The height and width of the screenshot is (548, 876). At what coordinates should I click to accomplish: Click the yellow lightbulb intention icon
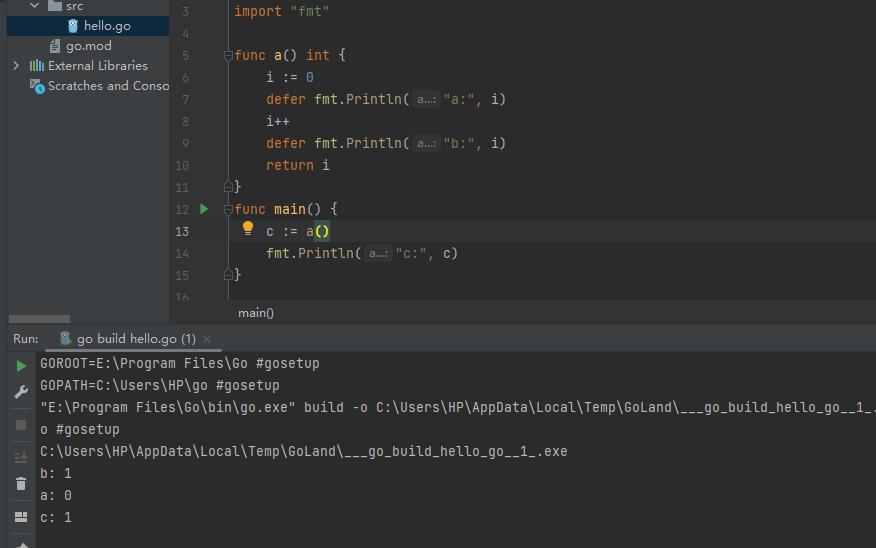point(247,228)
